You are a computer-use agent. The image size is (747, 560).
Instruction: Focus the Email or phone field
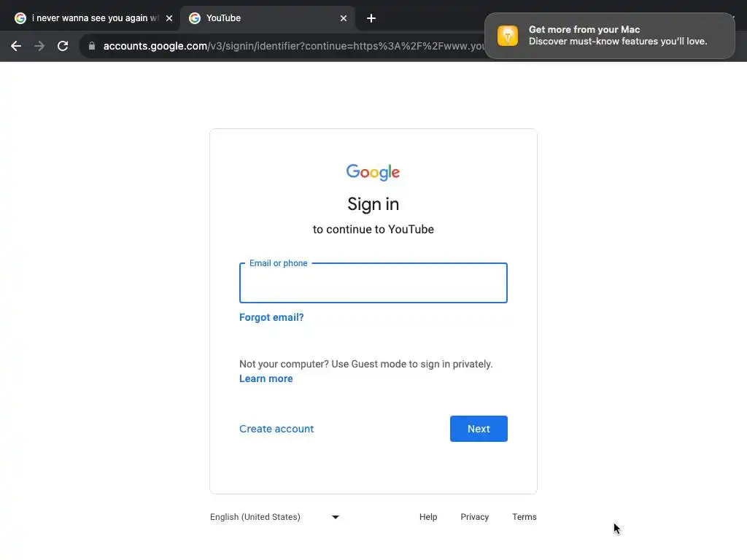click(x=373, y=283)
